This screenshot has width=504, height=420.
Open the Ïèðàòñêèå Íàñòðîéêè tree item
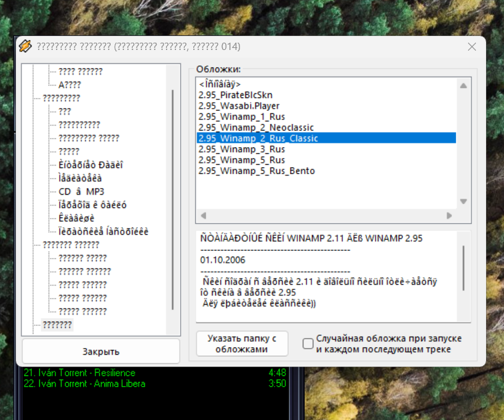(x=103, y=231)
